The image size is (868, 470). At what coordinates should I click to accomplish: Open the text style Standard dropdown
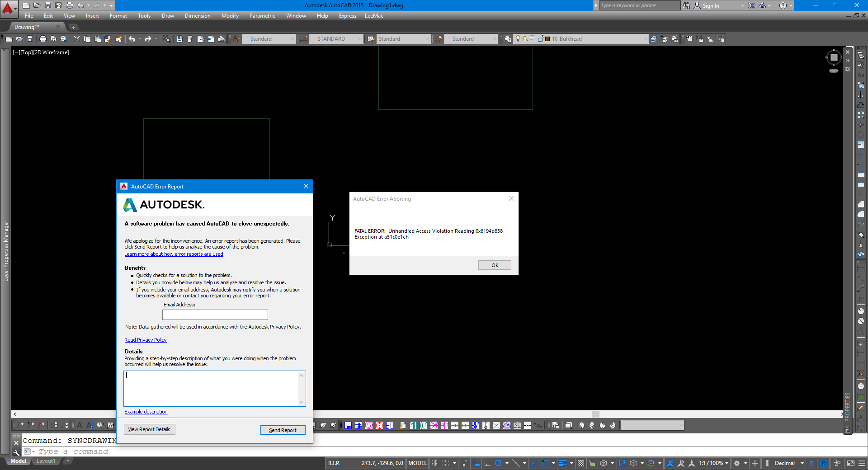269,39
